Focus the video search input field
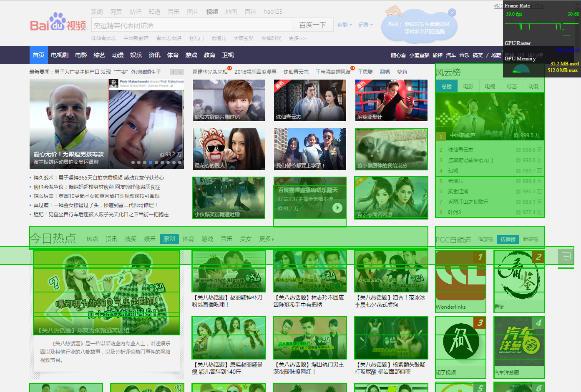 click(x=191, y=25)
